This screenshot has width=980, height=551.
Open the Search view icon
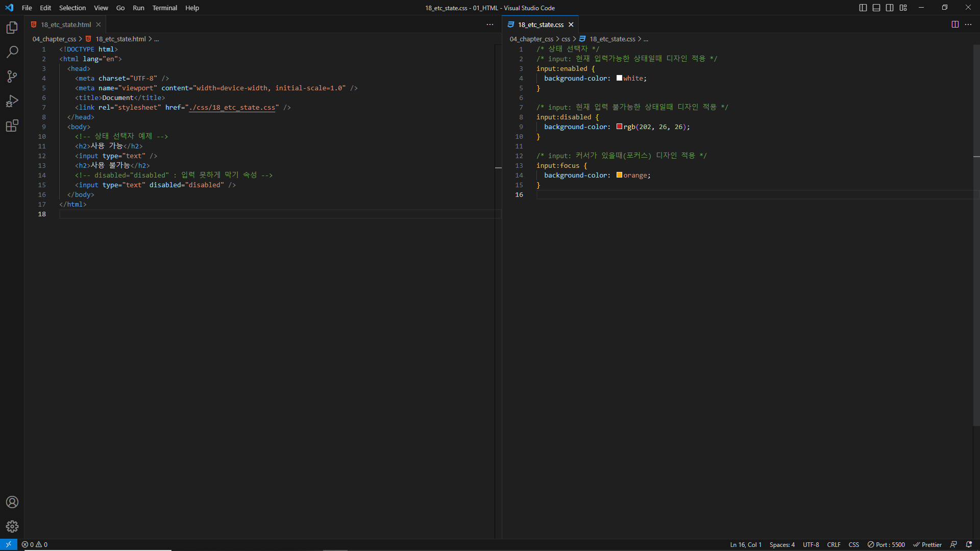click(x=12, y=52)
